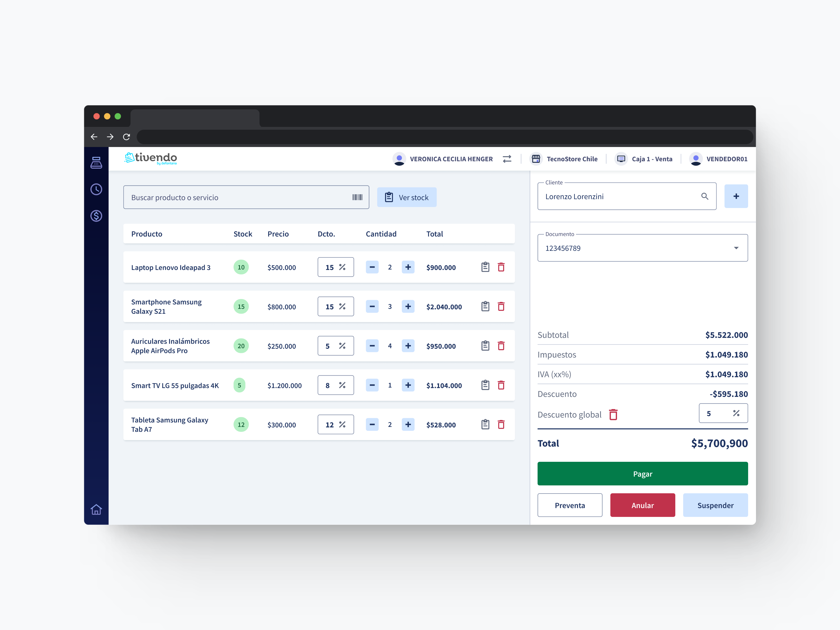The image size is (840, 630).
Task: Click the Descuento global percentage field
Action: 723,413
